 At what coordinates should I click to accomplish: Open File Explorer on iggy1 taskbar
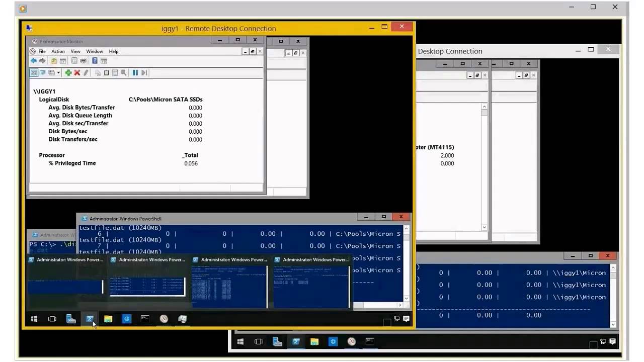pyautogui.click(x=108, y=319)
